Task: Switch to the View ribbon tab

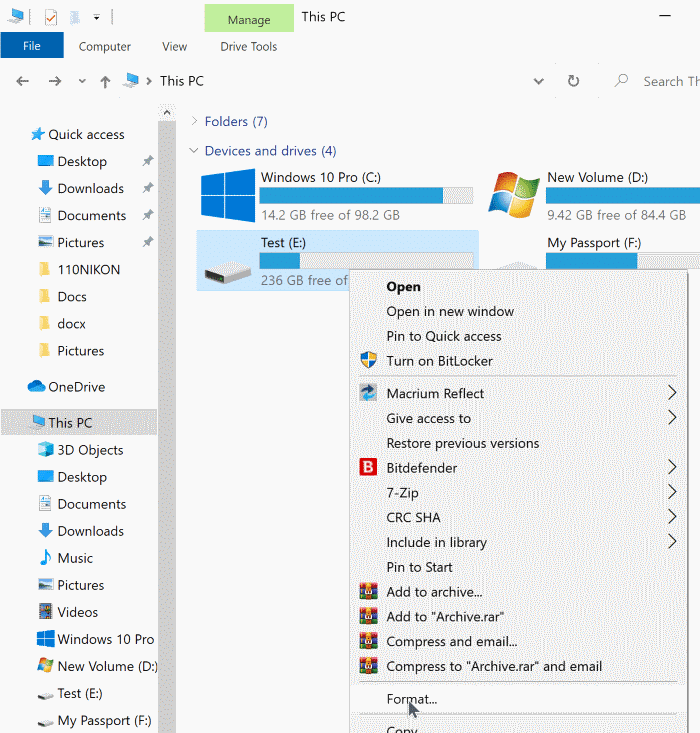Action: [x=174, y=46]
